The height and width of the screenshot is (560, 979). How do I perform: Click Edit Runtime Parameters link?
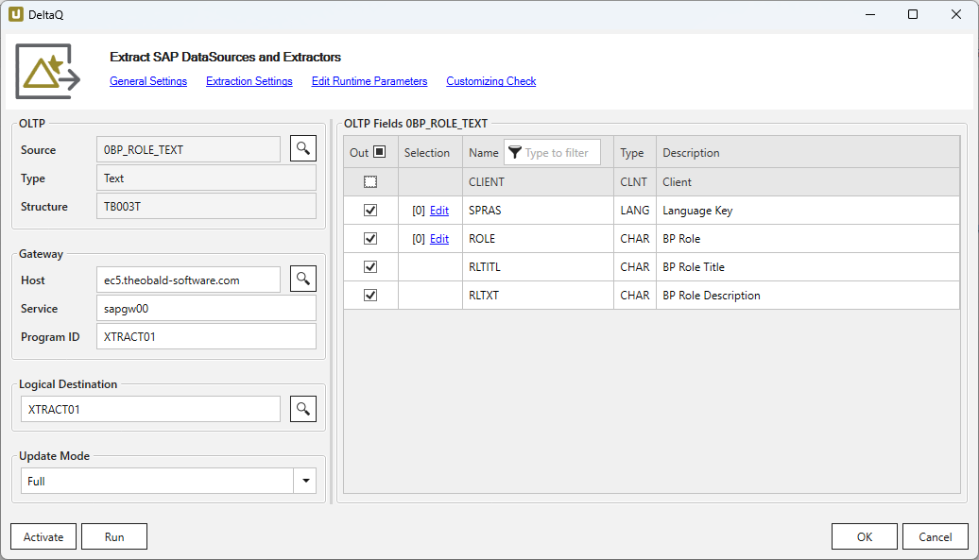point(369,81)
